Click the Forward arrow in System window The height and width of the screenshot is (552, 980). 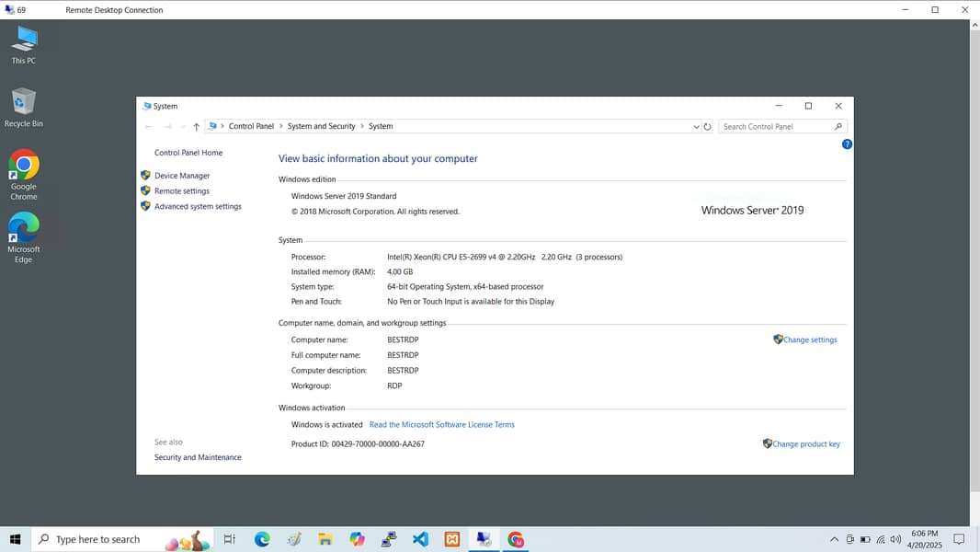(x=167, y=126)
